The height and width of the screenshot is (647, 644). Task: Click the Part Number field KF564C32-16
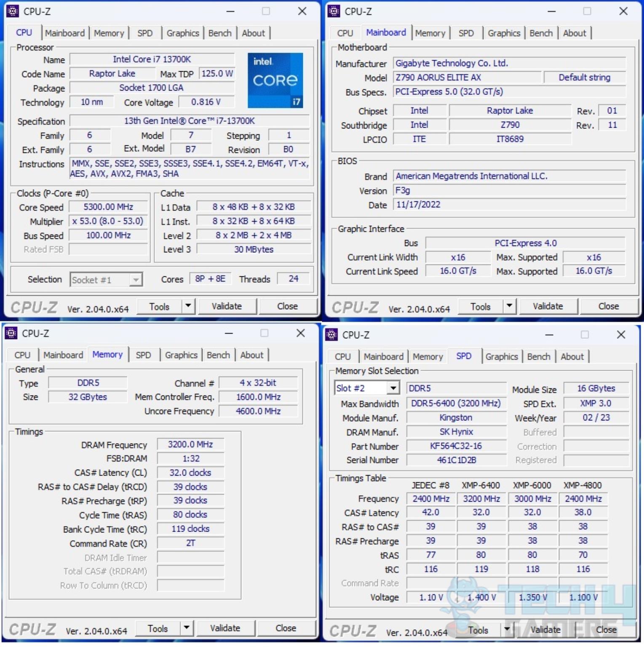tap(456, 446)
